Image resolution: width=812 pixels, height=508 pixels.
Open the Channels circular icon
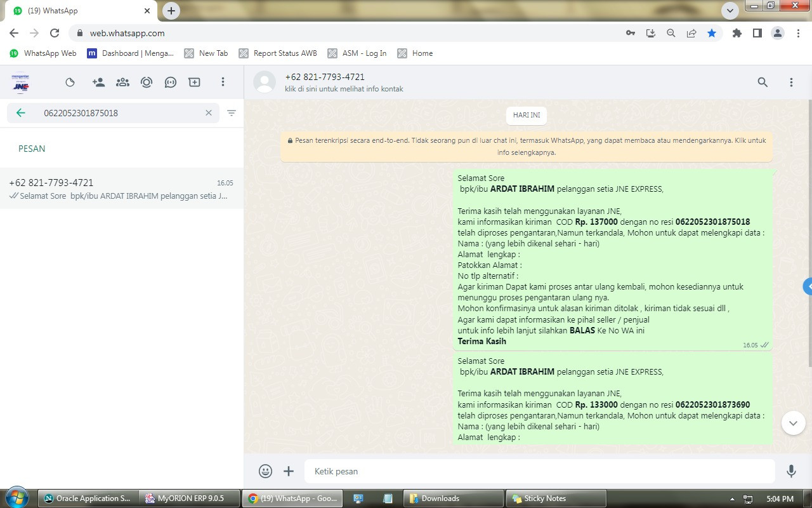(x=147, y=82)
